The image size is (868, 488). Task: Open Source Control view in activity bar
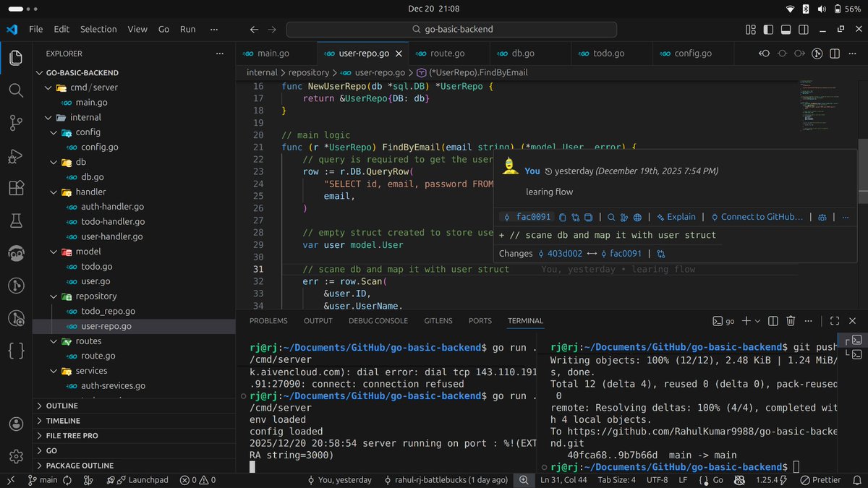(x=16, y=123)
